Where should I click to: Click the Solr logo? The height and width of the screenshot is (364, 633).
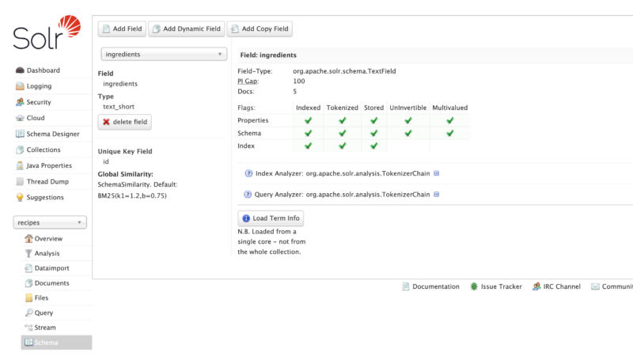[x=46, y=32]
